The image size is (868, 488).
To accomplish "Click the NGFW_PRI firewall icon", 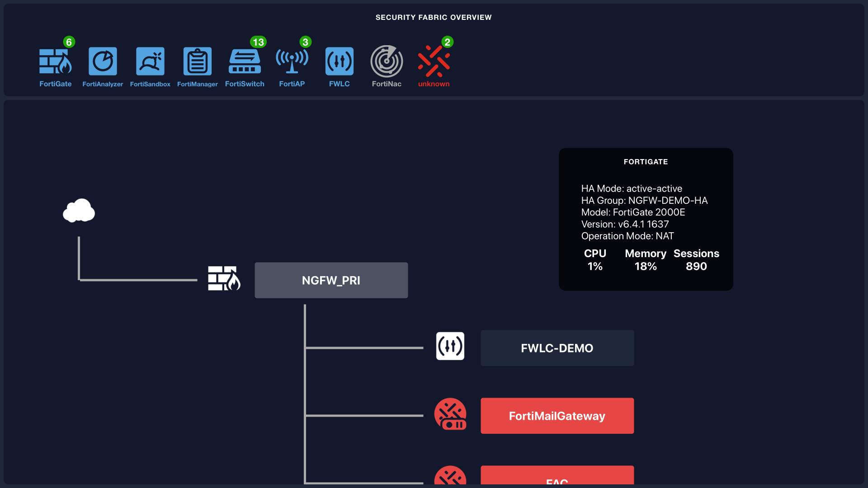I will [x=224, y=279].
